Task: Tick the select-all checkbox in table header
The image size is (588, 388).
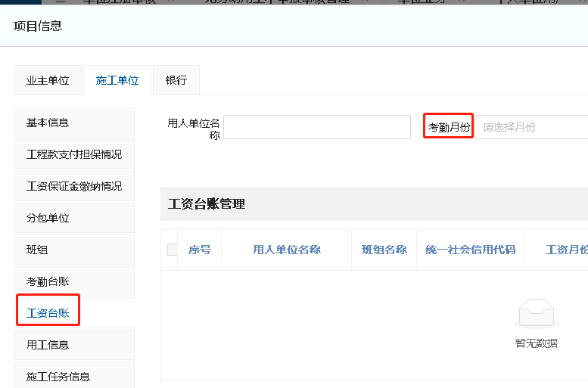Action: point(173,250)
